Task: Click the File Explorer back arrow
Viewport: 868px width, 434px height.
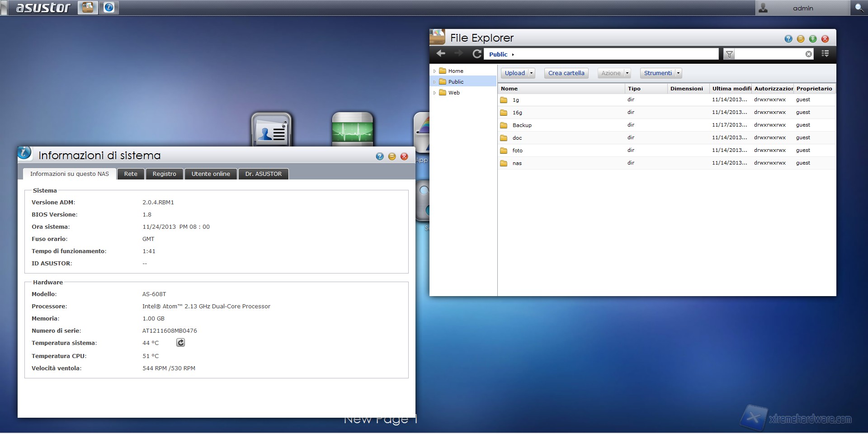Action: (441, 54)
